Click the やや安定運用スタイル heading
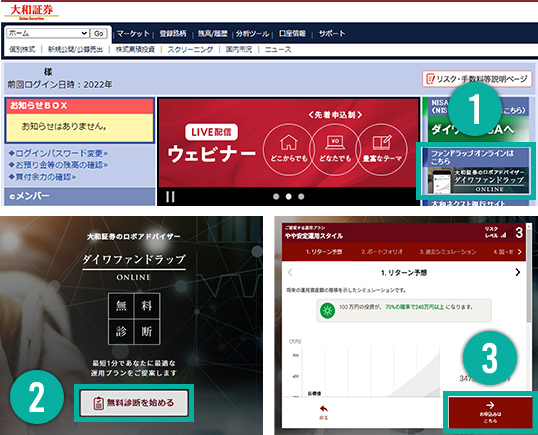This screenshot has height=435, width=538. [x=314, y=236]
